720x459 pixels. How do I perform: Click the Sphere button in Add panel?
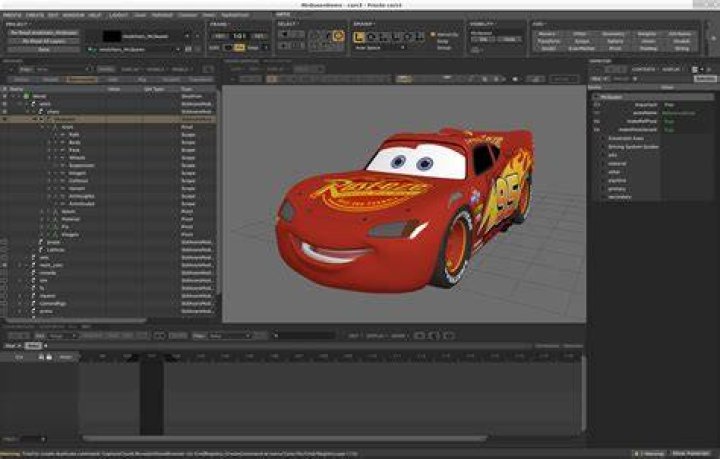615,41
